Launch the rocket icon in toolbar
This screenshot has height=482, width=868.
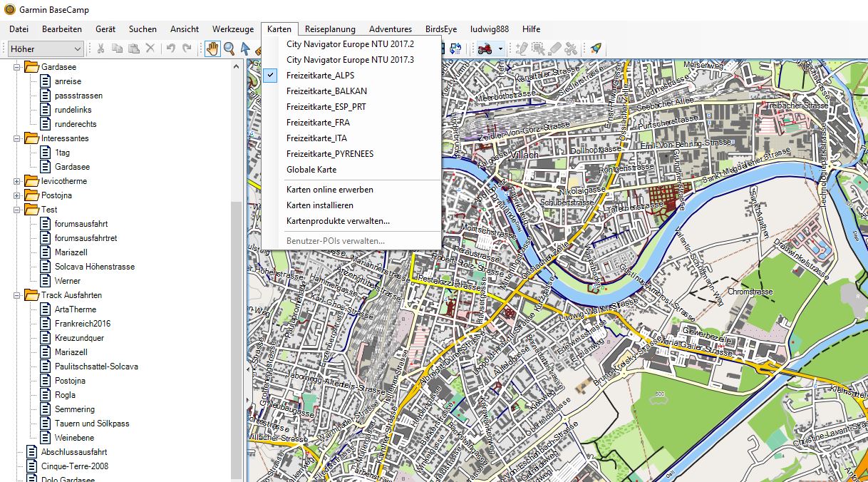tap(595, 48)
